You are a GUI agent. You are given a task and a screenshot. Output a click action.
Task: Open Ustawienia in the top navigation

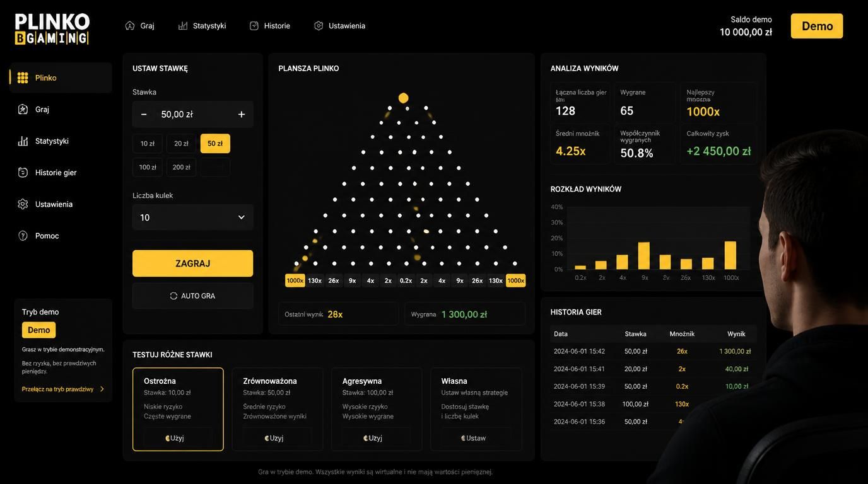tap(339, 26)
